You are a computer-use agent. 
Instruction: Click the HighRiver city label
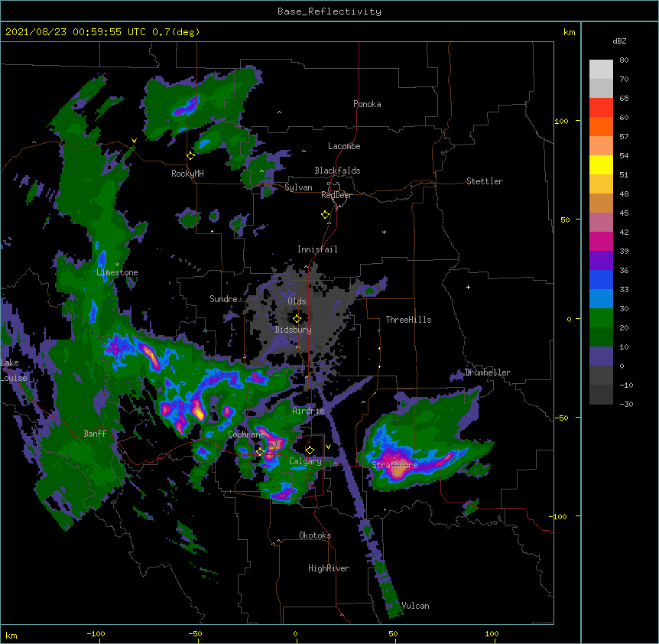tap(329, 568)
